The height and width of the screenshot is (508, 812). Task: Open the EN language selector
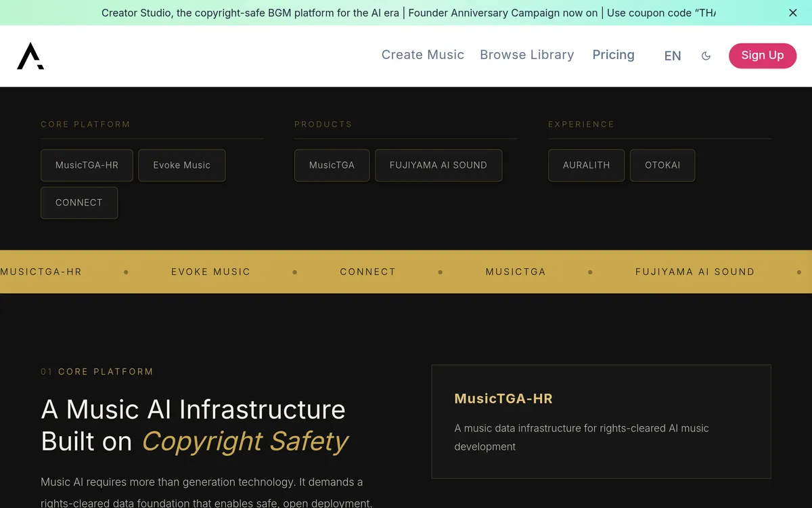point(672,56)
